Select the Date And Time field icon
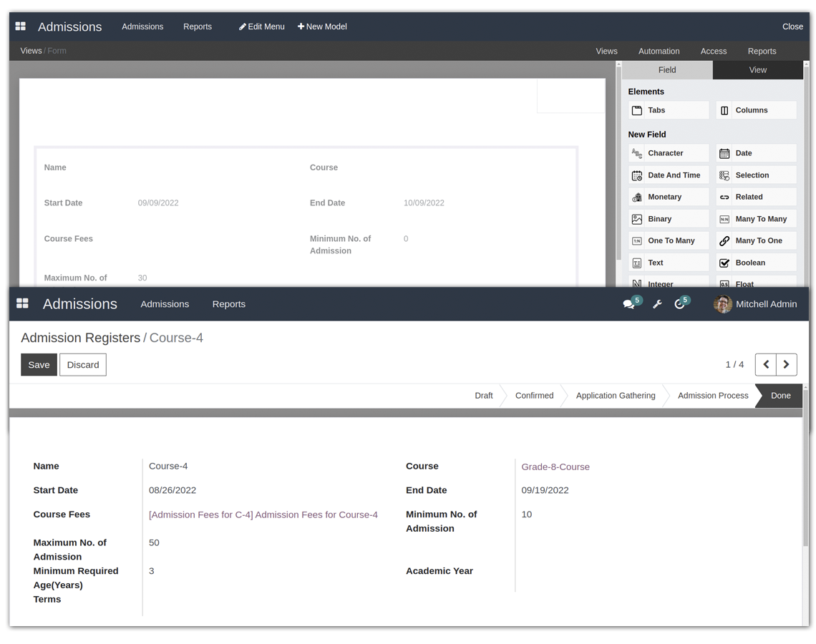This screenshot has width=816, height=644. (637, 175)
